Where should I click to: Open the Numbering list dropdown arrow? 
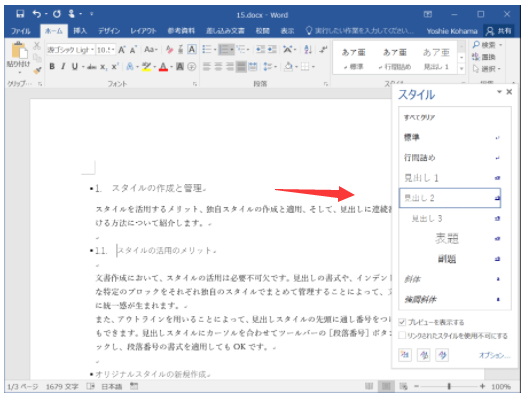pos(231,50)
